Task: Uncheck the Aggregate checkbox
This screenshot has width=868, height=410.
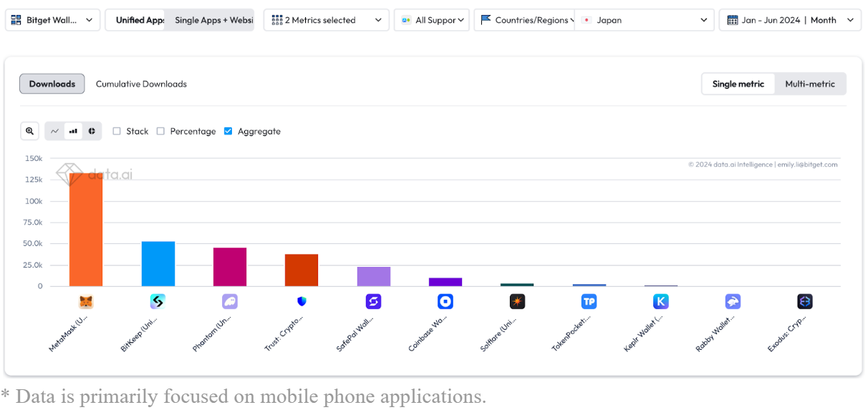Action: tap(228, 131)
